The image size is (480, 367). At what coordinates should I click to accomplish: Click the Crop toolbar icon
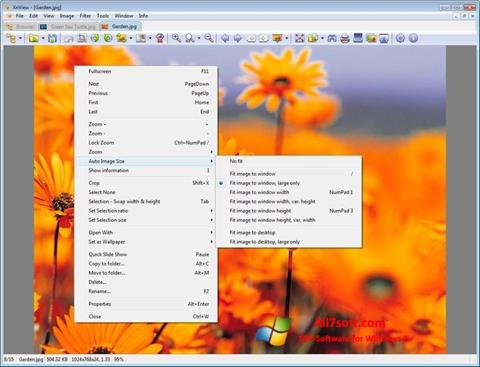82,38
